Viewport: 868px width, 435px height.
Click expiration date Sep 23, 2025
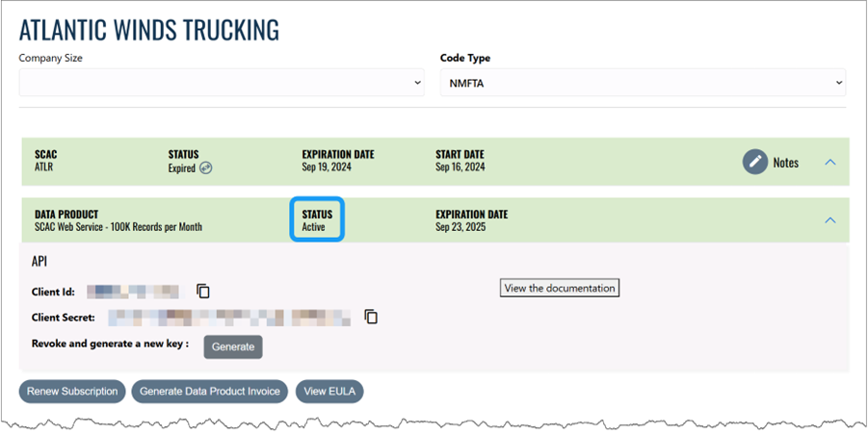point(460,226)
